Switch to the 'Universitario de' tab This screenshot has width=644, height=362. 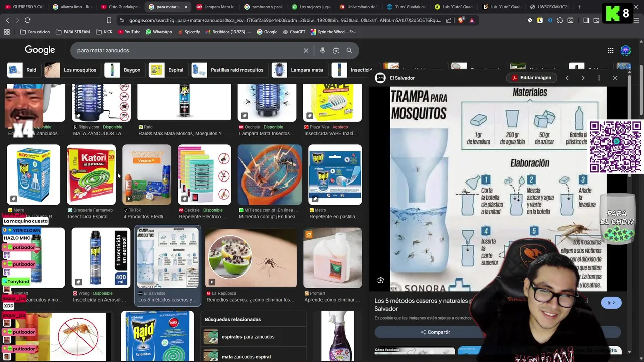(359, 7)
